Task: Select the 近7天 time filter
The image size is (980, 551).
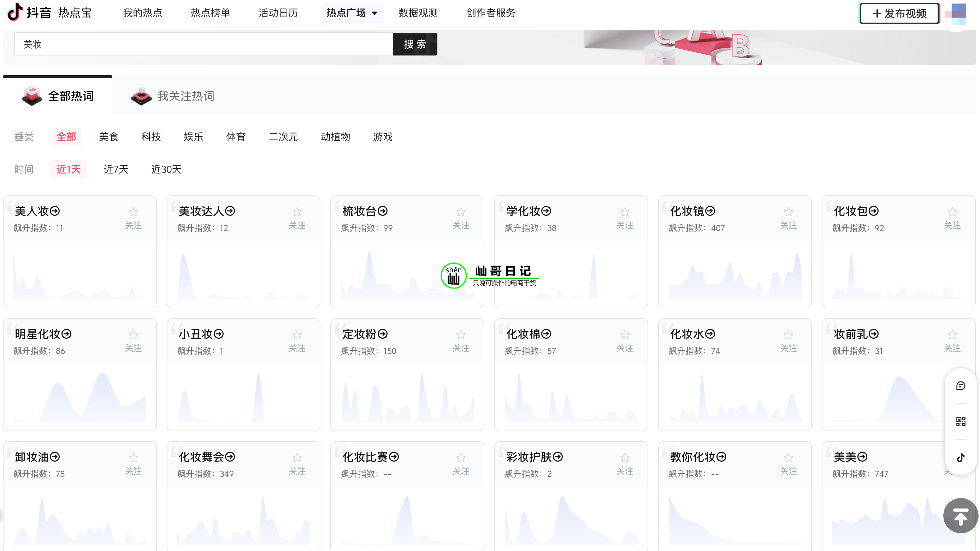Action: click(x=116, y=169)
